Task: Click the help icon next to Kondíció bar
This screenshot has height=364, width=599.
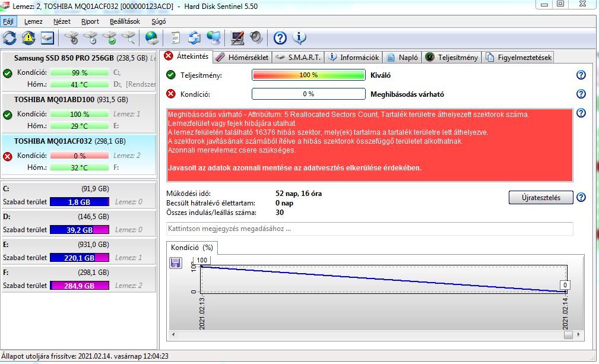Action: pyautogui.click(x=581, y=94)
